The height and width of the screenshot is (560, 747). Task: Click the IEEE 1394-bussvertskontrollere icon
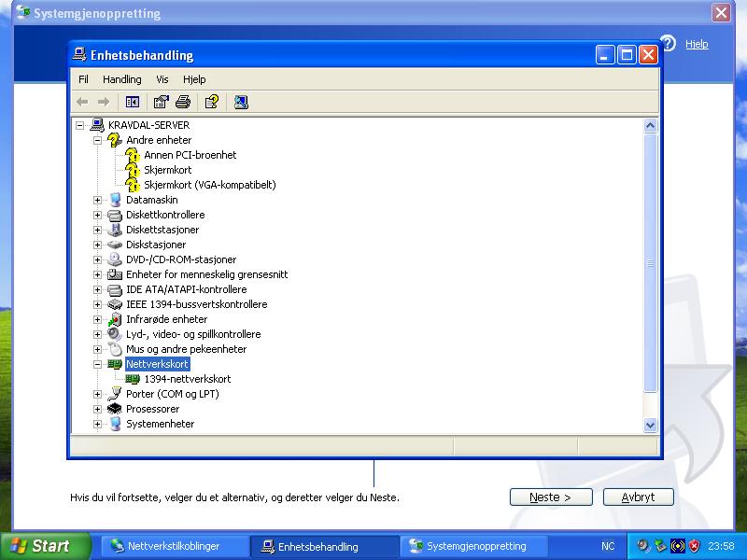pyautogui.click(x=115, y=304)
